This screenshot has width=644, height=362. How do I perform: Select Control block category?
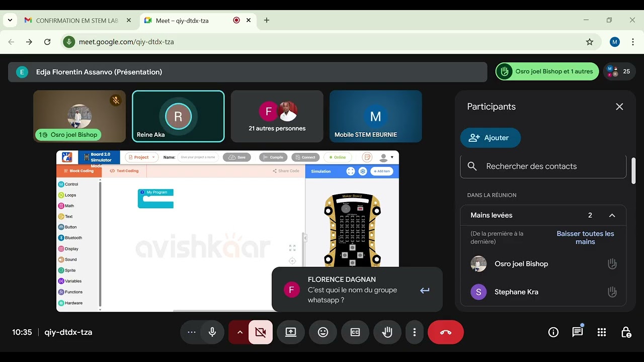(x=68, y=185)
